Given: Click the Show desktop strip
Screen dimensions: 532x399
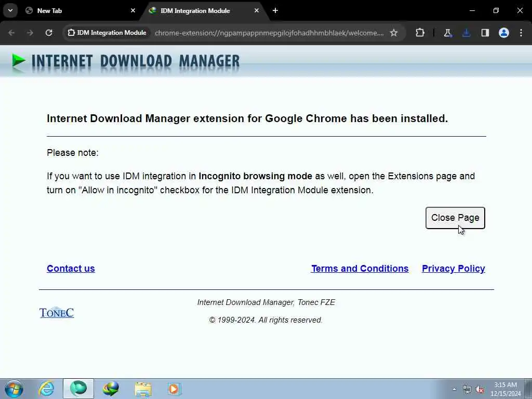Looking at the screenshot, I should pos(528,389).
